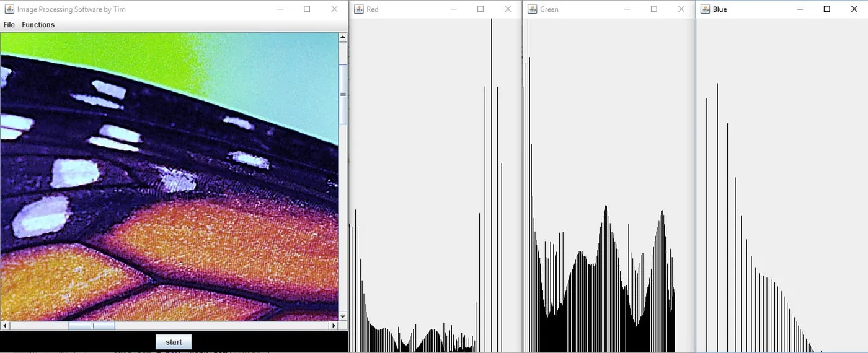Image resolution: width=868 pixels, height=353 pixels.
Task: Click the horizontal scrollbar left arrow
Action: (5, 325)
